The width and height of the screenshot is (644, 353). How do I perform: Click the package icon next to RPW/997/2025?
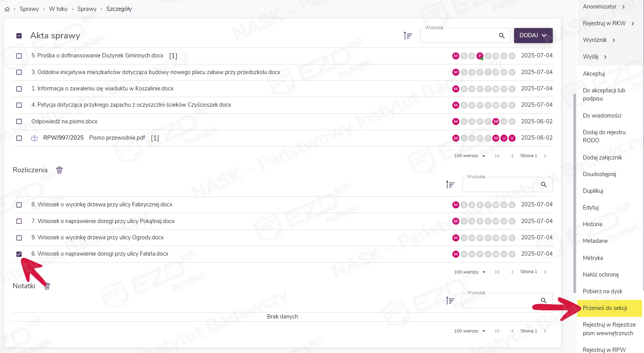[35, 138]
